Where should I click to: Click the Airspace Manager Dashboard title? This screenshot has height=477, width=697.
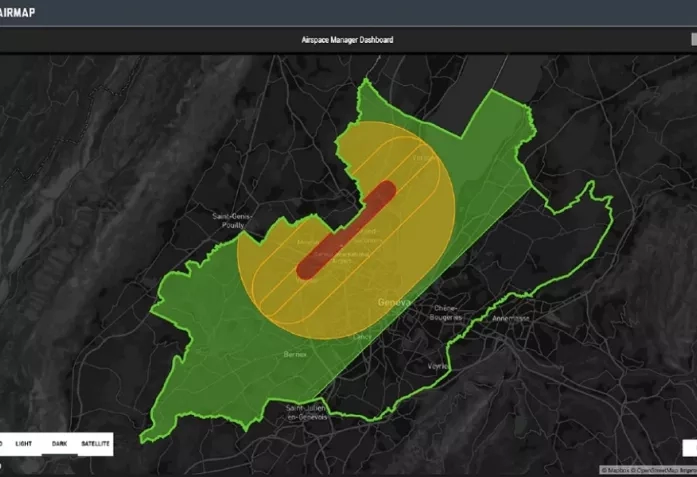348,40
